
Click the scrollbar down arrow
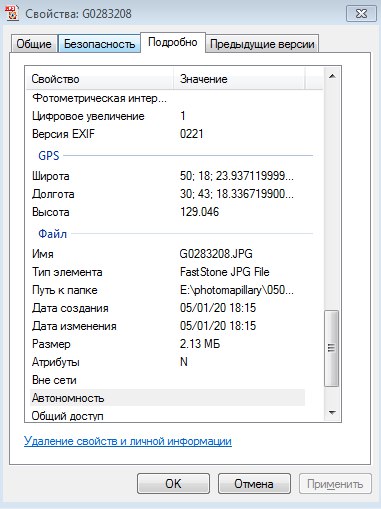pos(332,413)
